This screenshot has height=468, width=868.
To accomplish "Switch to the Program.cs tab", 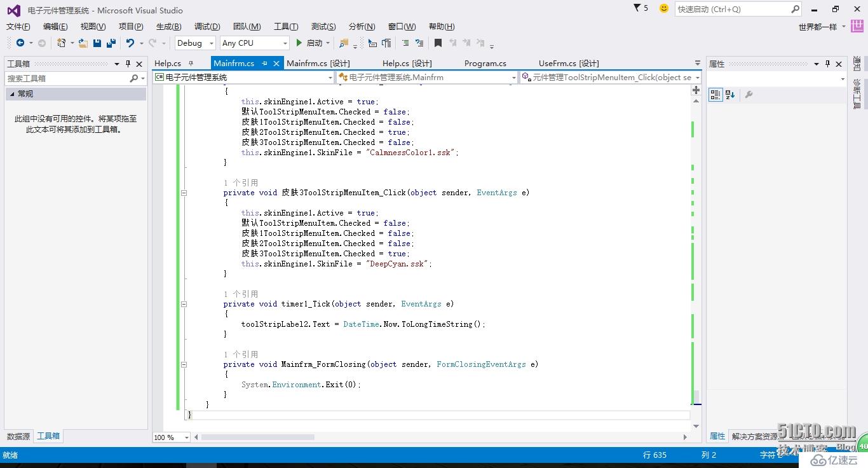I will click(485, 63).
